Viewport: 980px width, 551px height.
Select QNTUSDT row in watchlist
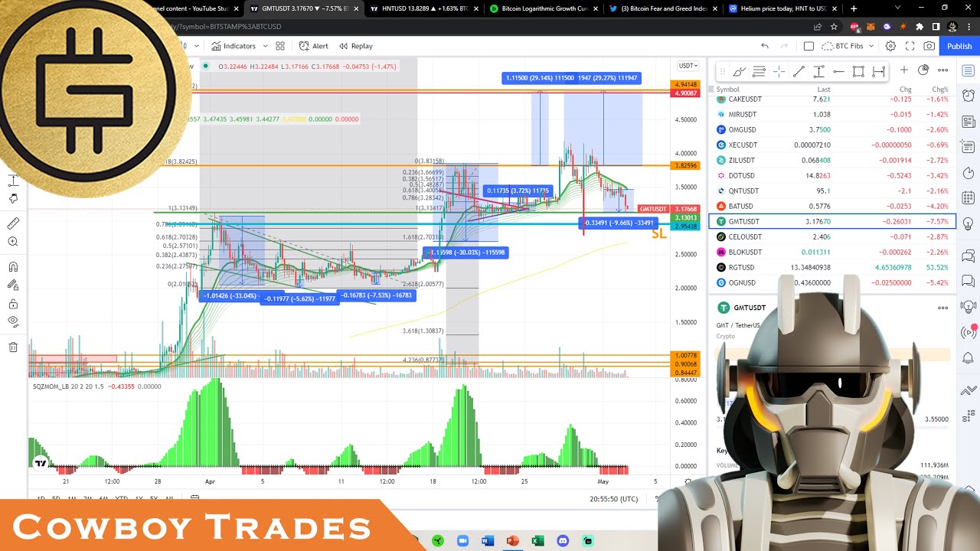pos(832,191)
